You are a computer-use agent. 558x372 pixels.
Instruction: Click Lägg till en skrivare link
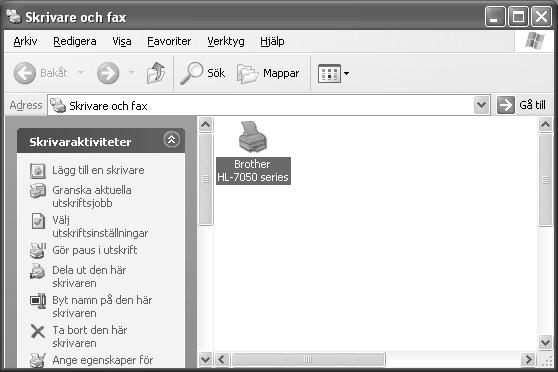pos(98,170)
